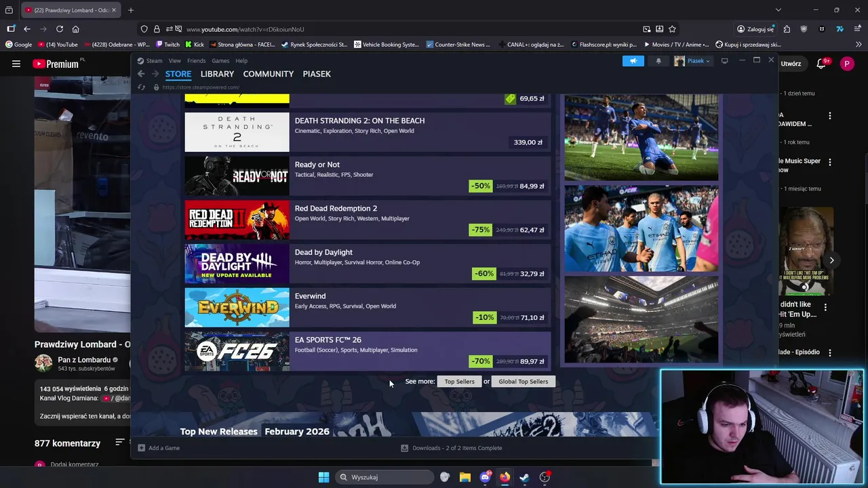The width and height of the screenshot is (868, 488).
Task: Click the Pan z Lombardu channel avatar
Action: tap(43, 363)
